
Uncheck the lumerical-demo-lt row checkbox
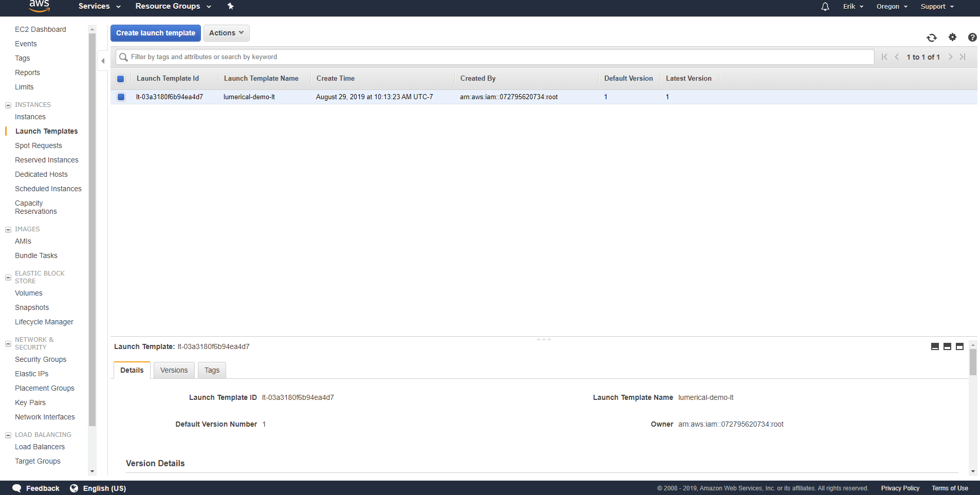click(x=121, y=97)
